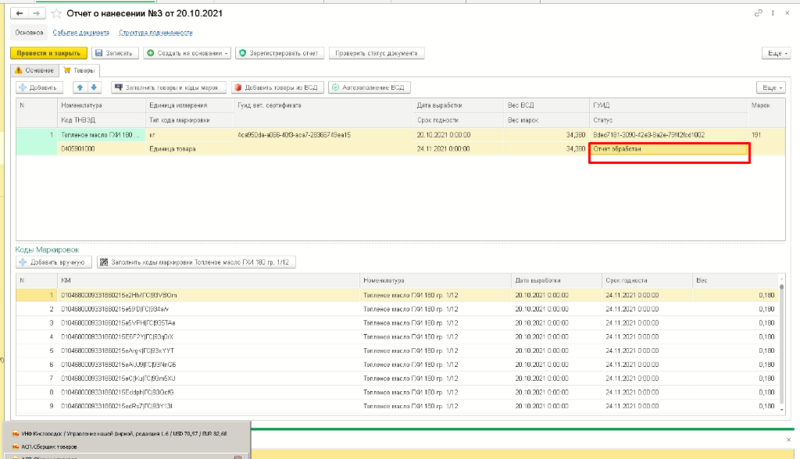800x459 pixels.
Task: Click 'Заполнить товары и коды марок'
Action: point(168,88)
